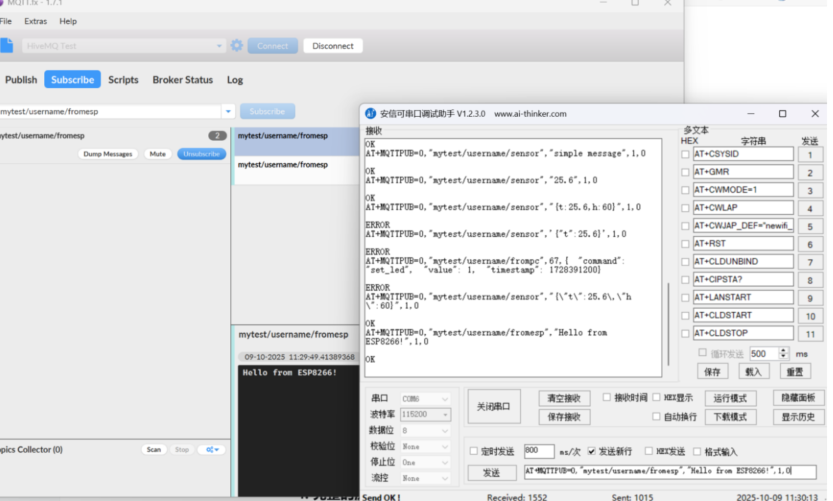This screenshot has height=501, width=833.
Task: Select the second received mytest/username/fromesp message
Action: [298, 171]
